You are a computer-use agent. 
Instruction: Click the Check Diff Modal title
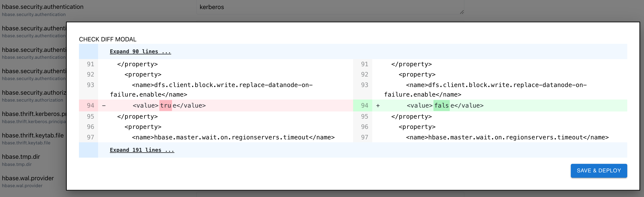[x=107, y=39]
